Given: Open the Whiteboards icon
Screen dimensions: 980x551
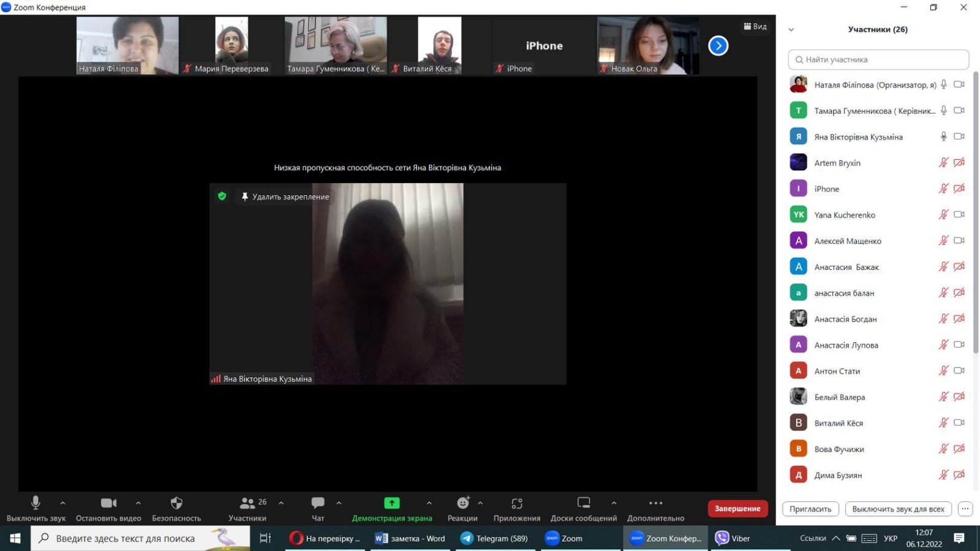Looking at the screenshot, I should [x=584, y=503].
